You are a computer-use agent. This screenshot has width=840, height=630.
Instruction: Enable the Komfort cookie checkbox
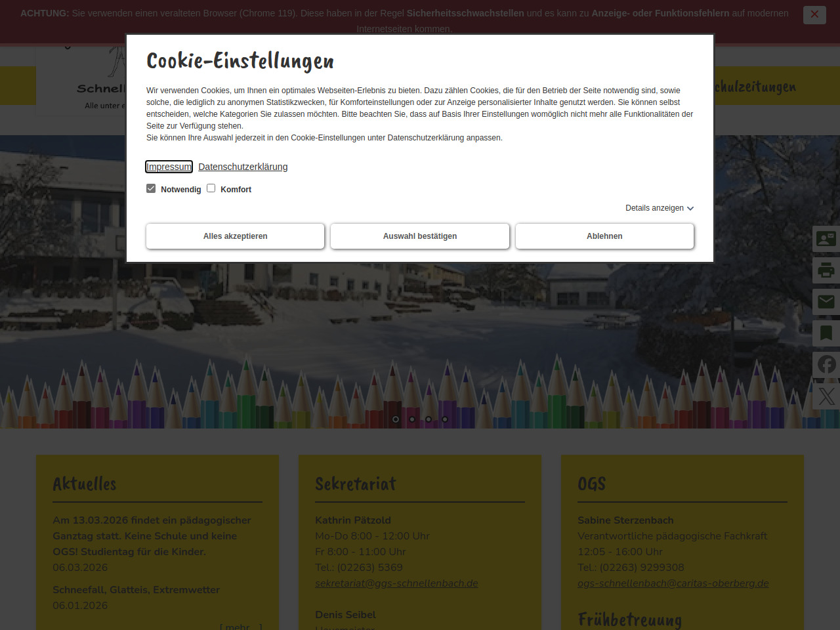pyautogui.click(x=211, y=188)
